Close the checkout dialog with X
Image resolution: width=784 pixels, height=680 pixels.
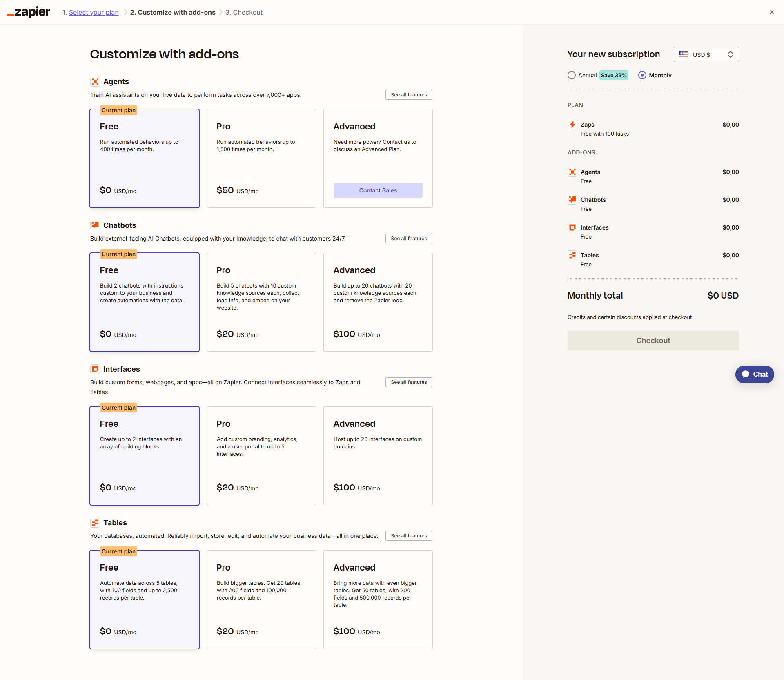click(772, 12)
